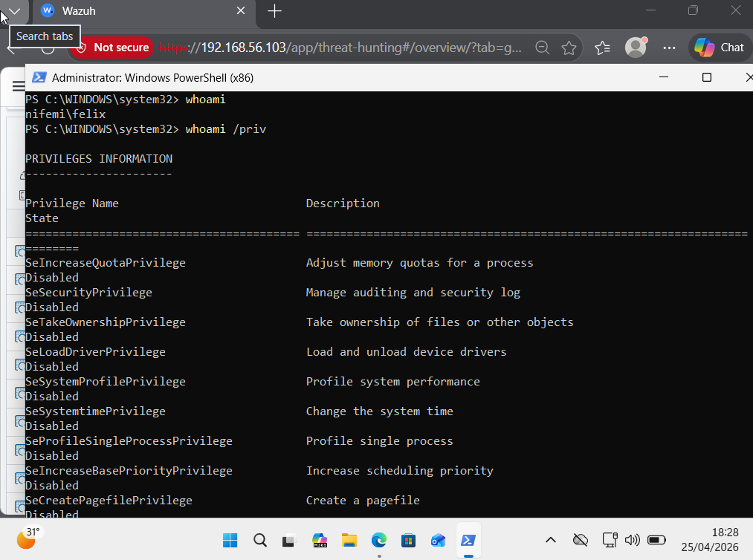
Task: Switch to Microsoft Edge on the taskbar
Action: 379,541
